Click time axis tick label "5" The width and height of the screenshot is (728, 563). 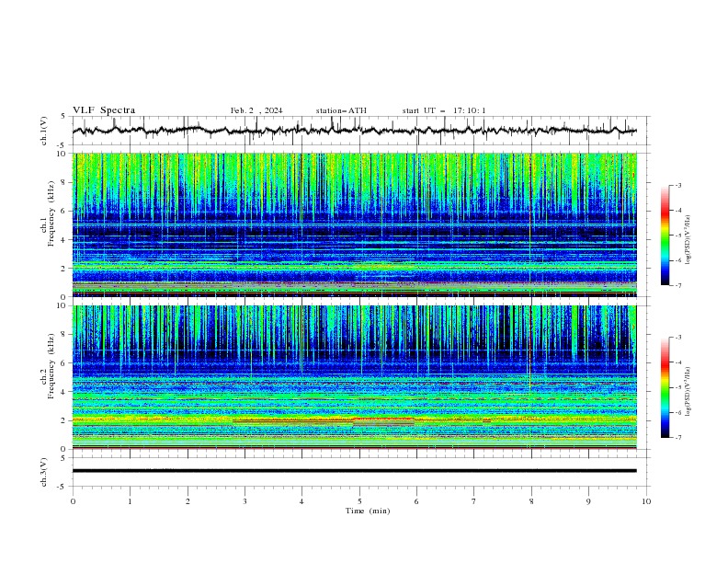pyautogui.click(x=359, y=501)
